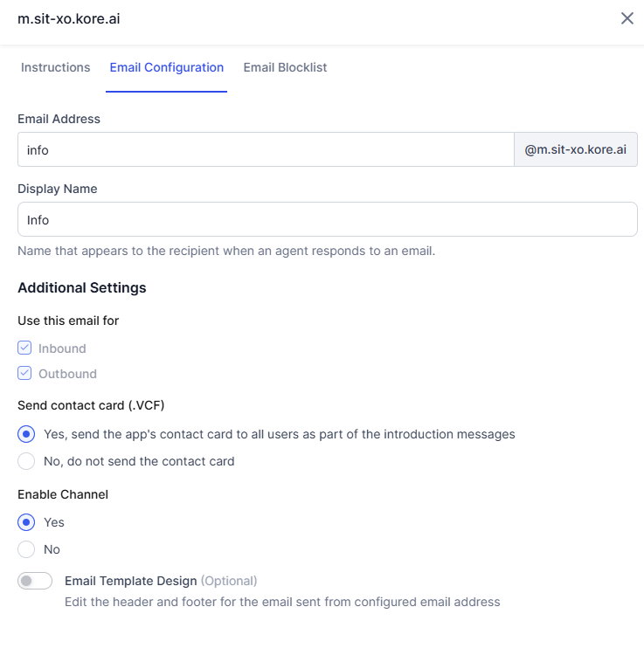Image resolution: width=644 pixels, height=655 pixels.
Task: Choose Yes under Enable Channel
Action: (x=27, y=522)
